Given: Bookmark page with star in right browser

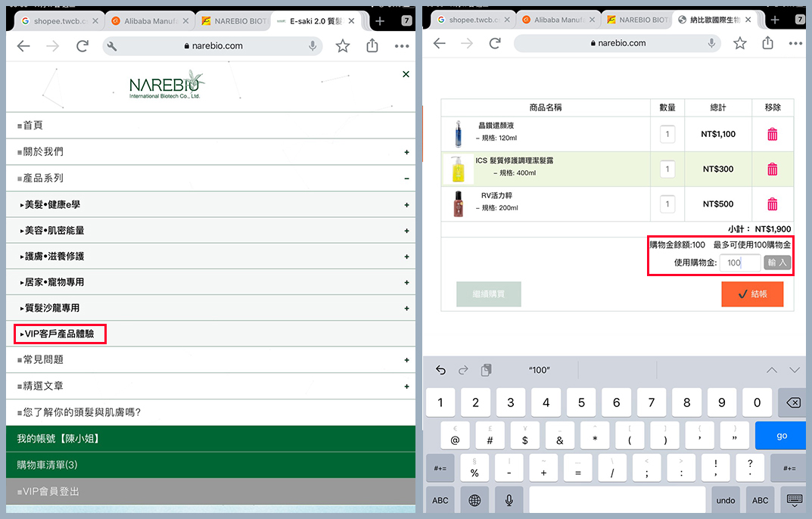Looking at the screenshot, I should (739, 43).
